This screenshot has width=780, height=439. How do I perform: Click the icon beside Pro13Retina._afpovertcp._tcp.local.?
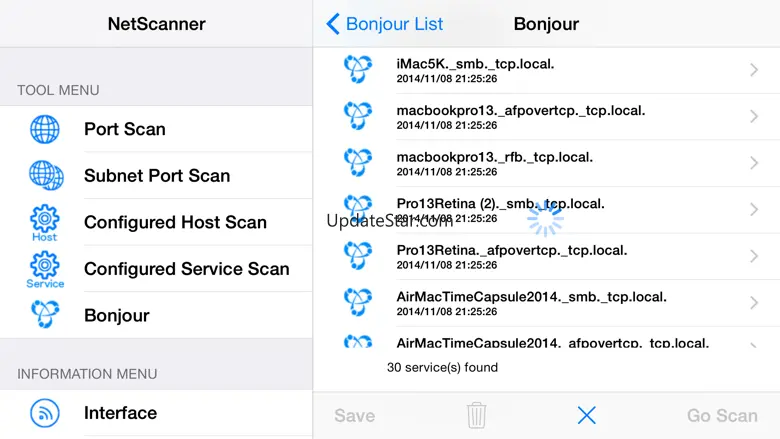point(358,256)
